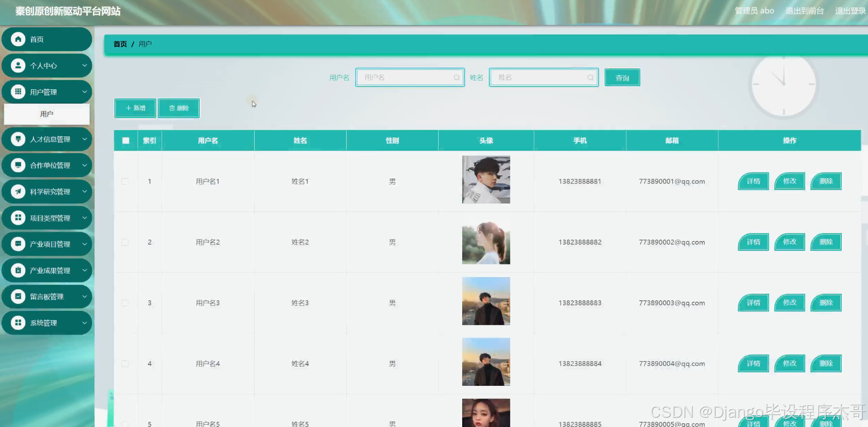Open the 首页 sidebar menu item
This screenshot has height=427, width=868.
[x=47, y=39]
